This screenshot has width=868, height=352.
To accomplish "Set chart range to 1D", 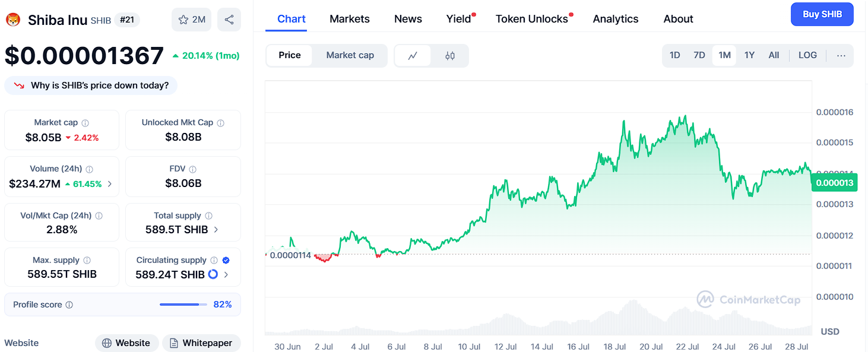I will pyautogui.click(x=675, y=55).
